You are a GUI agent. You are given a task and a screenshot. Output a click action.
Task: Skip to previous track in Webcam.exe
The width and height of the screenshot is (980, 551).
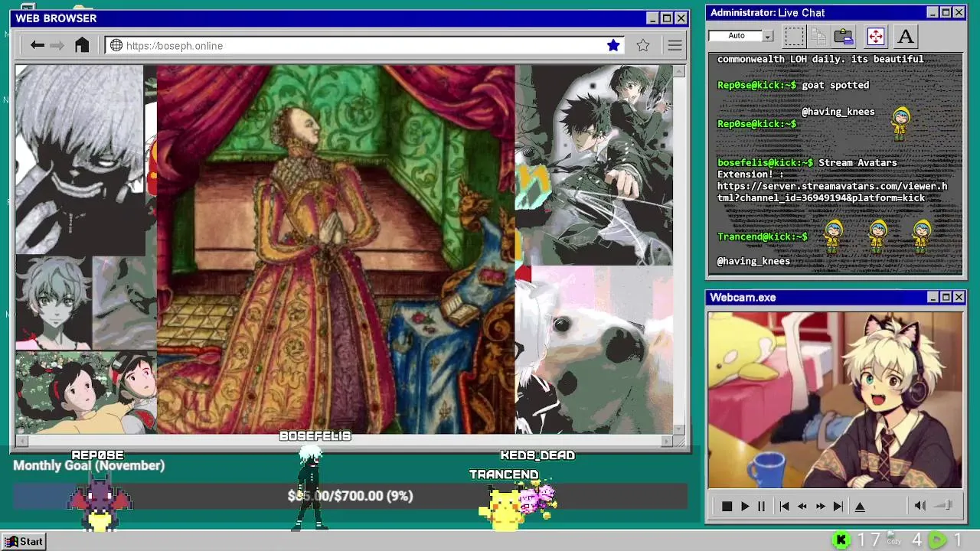(784, 506)
